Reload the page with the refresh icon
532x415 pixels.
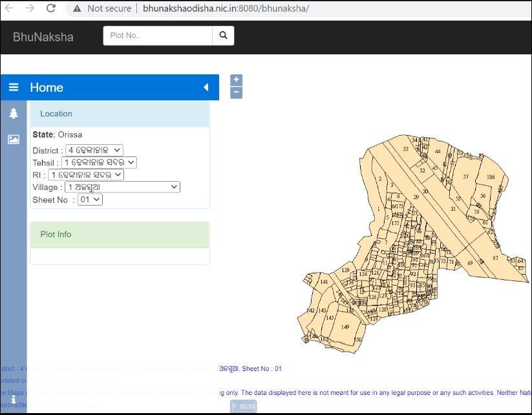click(51, 9)
